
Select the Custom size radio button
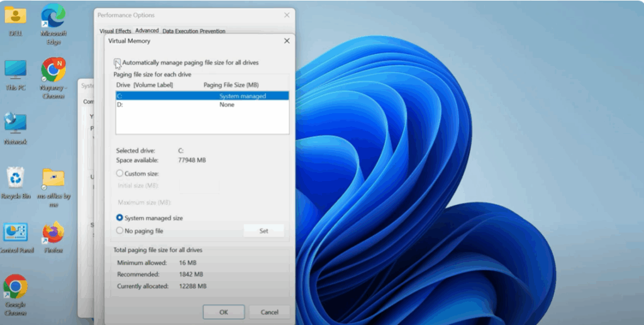click(119, 174)
